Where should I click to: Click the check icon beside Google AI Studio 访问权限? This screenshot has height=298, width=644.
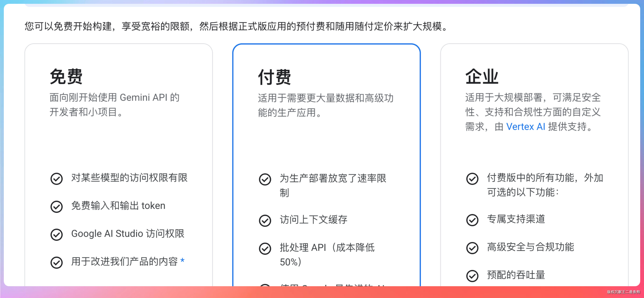(56, 235)
